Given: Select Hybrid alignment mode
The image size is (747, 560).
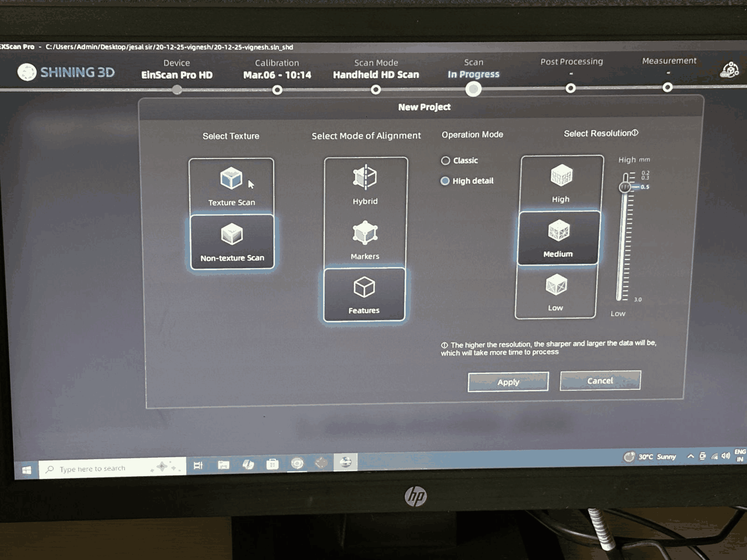Looking at the screenshot, I should point(365,185).
